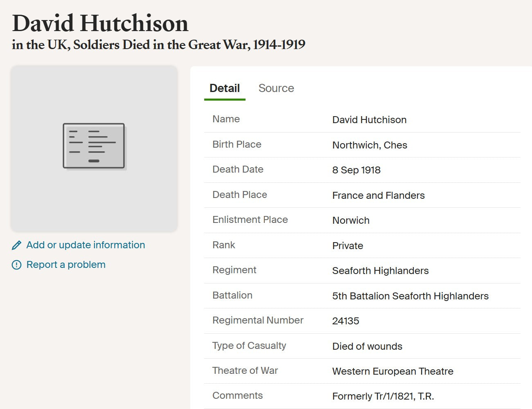This screenshot has height=409, width=532.
Task: Click the exclamation circle report icon
Action: click(16, 265)
